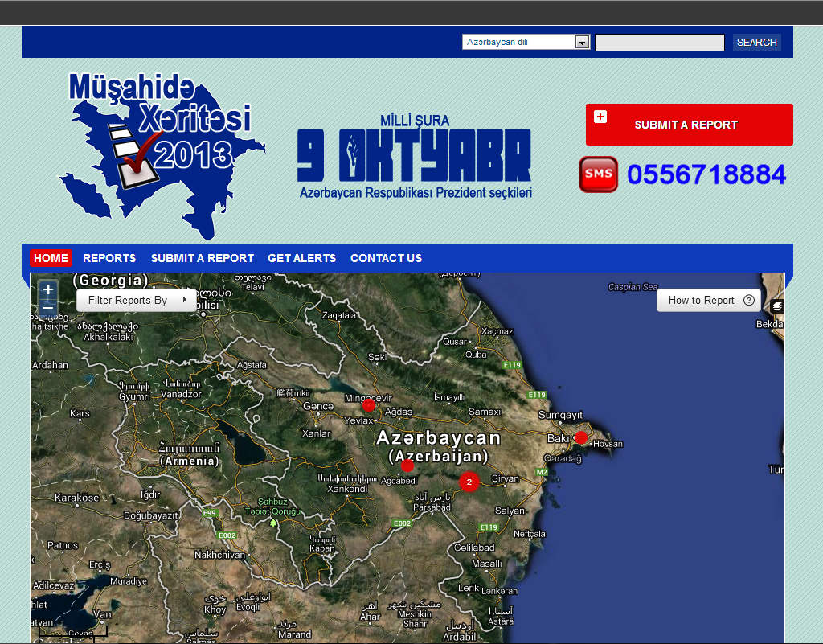Open the map layer switcher icon
Screen dimensions: 823x644
777,306
